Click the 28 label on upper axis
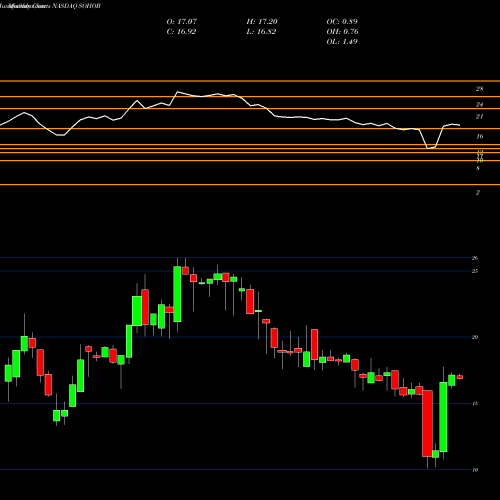 (x=479, y=89)
